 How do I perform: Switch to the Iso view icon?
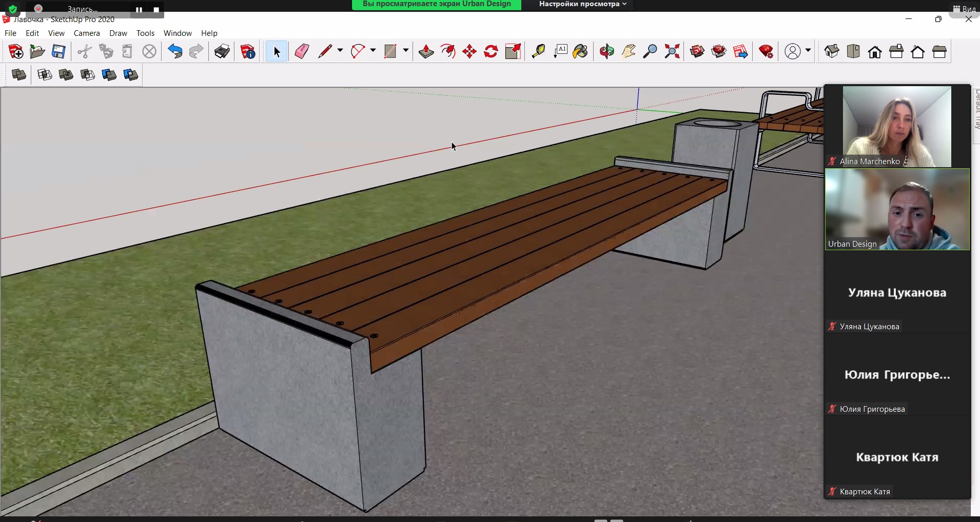[x=832, y=51]
